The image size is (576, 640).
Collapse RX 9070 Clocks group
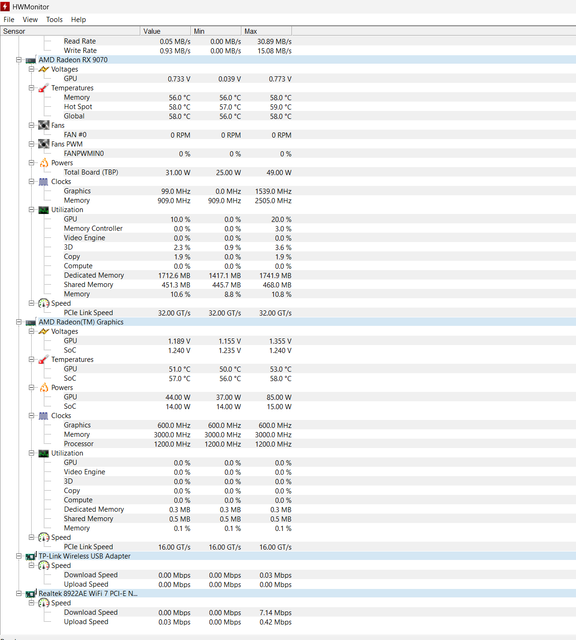(x=31, y=182)
